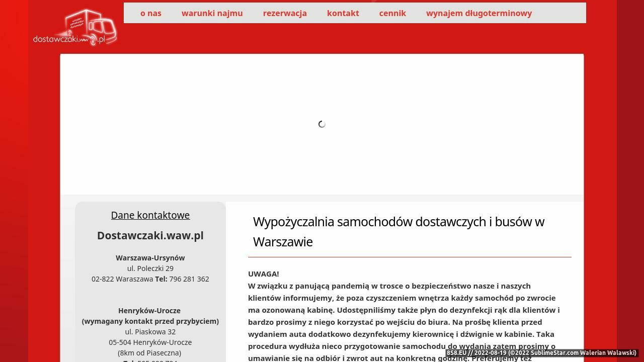Click the 'Wypożyczalnia samochodów dostawczych' heading

point(398,231)
